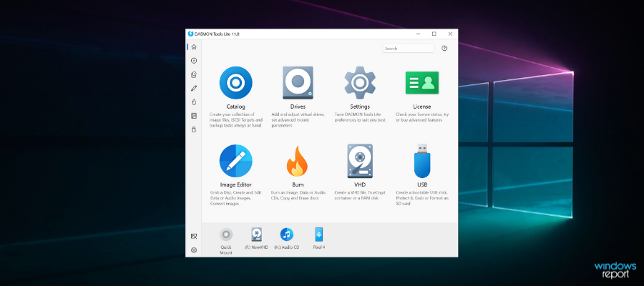Open the gear icon at sidebar bottom
The height and width of the screenshot is (286, 644).
[x=194, y=250]
